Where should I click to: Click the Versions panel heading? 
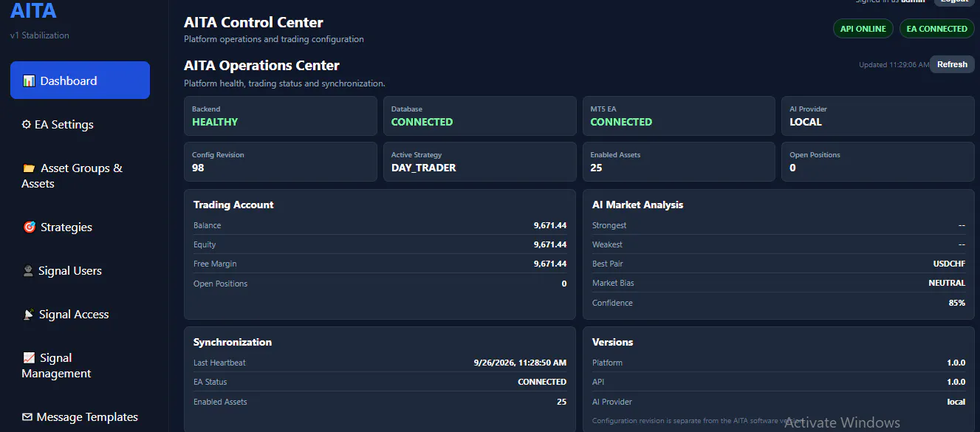pos(612,342)
